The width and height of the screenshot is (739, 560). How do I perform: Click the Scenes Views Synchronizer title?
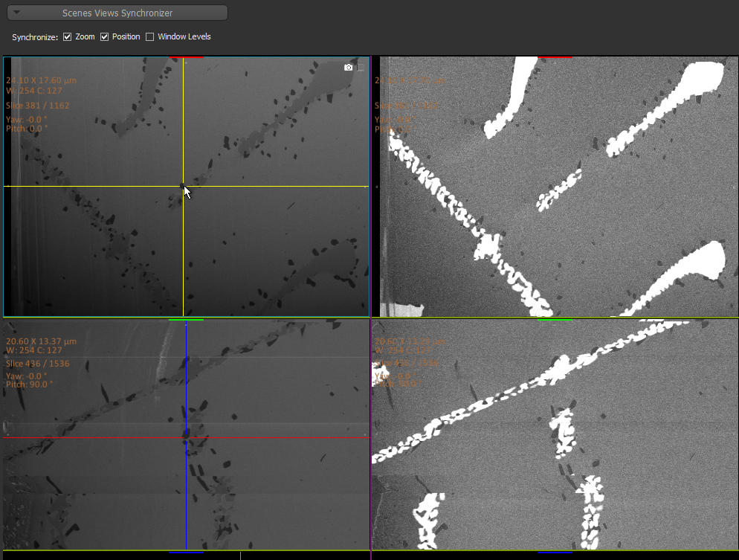pyautogui.click(x=127, y=13)
